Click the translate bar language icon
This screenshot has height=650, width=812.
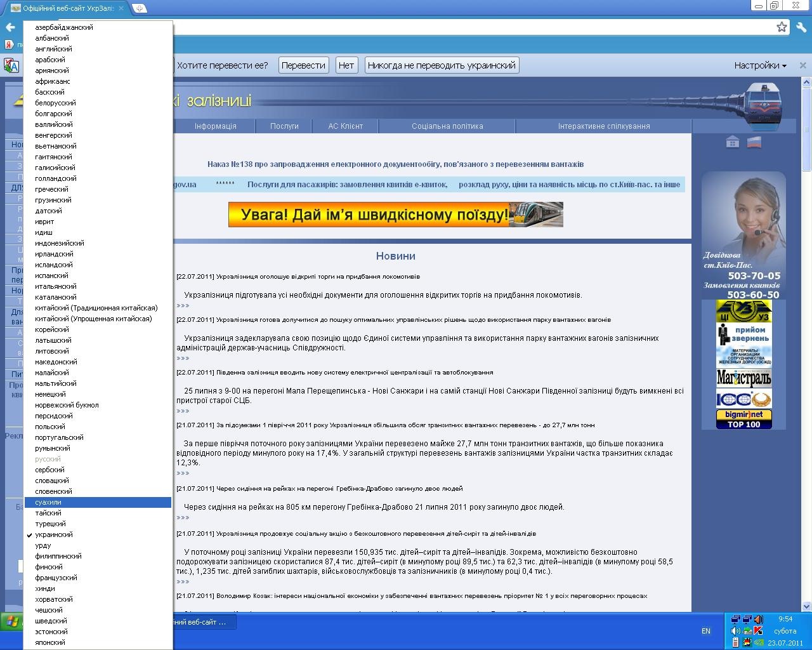[x=11, y=65]
